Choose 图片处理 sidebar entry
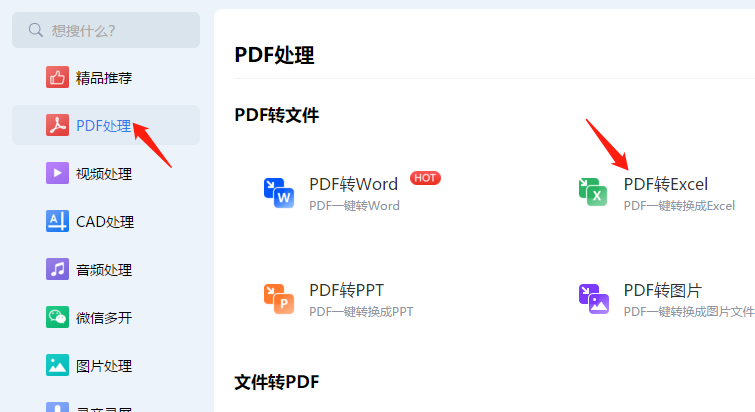This screenshot has width=755, height=412. (104, 366)
